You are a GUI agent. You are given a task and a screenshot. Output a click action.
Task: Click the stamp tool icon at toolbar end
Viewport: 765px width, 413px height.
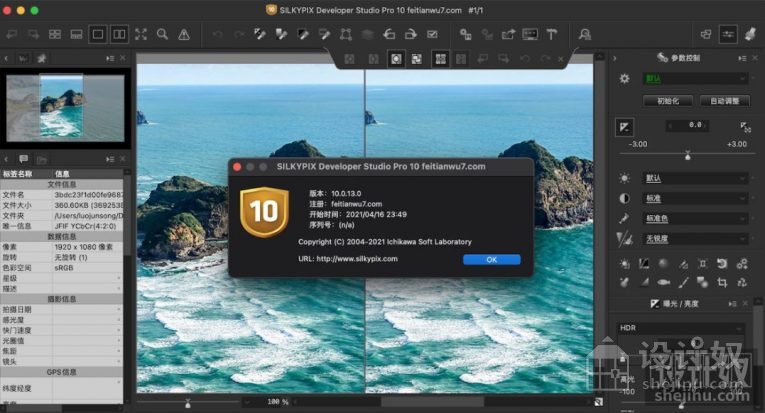[750, 34]
